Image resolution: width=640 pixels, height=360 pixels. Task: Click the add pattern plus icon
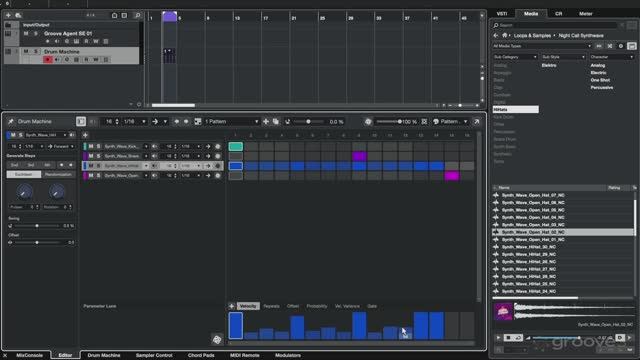coord(266,122)
